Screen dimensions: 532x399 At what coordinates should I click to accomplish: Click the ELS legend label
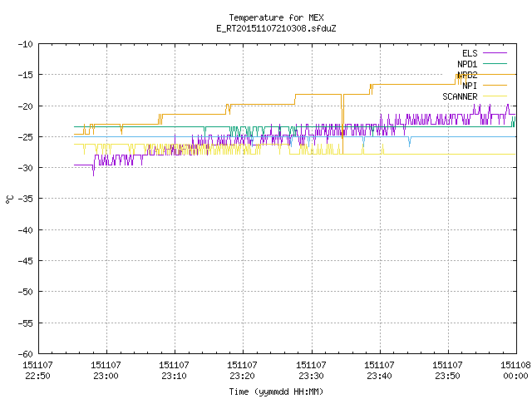[470, 53]
